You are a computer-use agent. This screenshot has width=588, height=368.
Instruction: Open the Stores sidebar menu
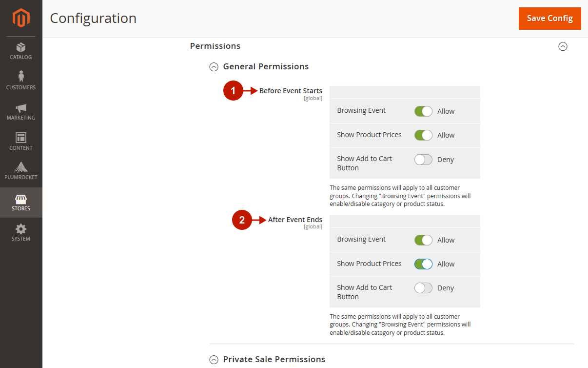pos(21,203)
